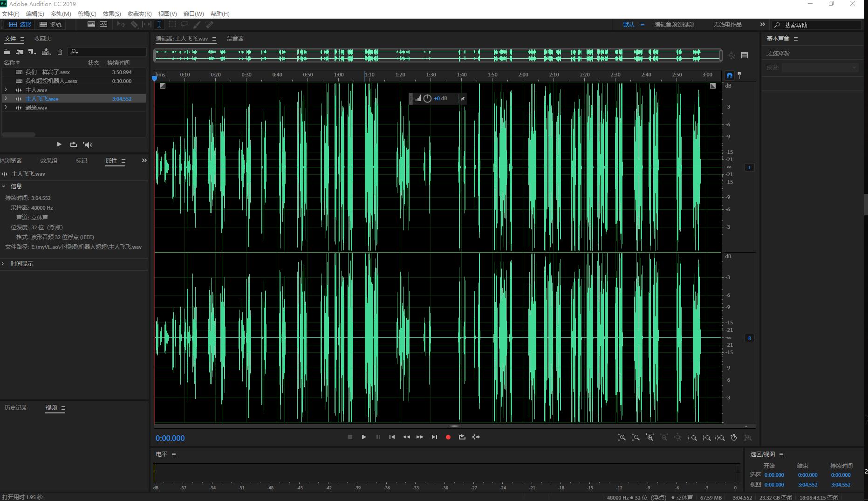Toggle the left channel L enable button
The image size is (868, 501).
749,167
